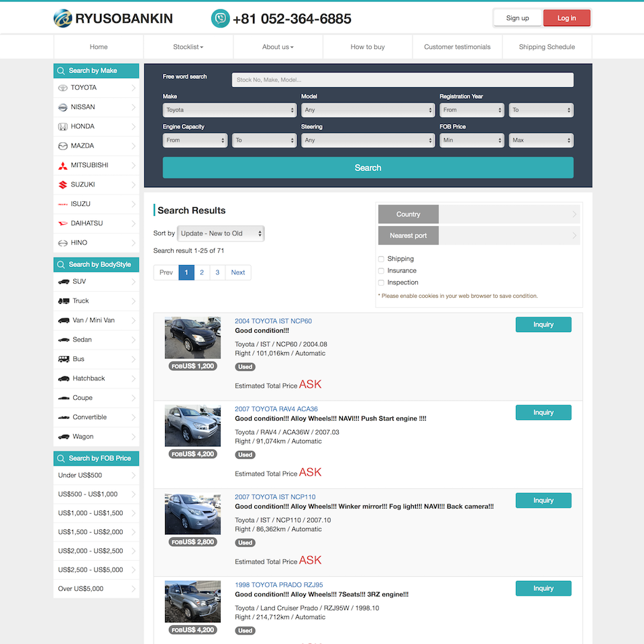This screenshot has width=644, height=644.
Task: Click the Ryusobankin globe logo icon
Action: [x=63, y=19]
